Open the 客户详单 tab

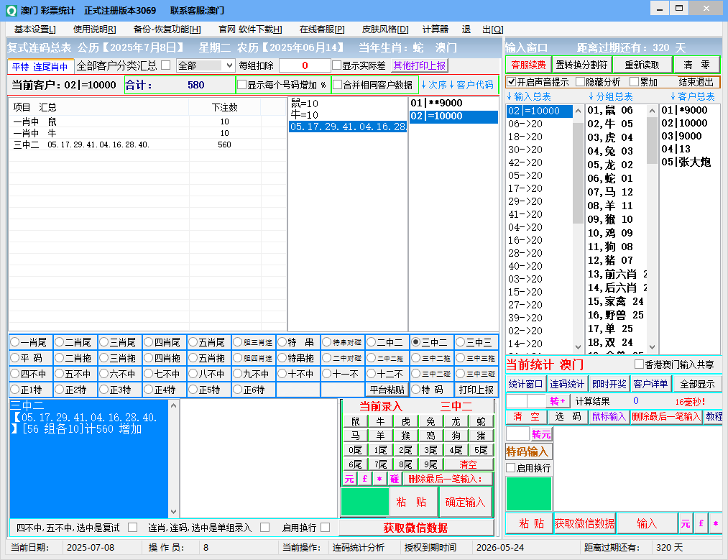click(x=650, y=384)
